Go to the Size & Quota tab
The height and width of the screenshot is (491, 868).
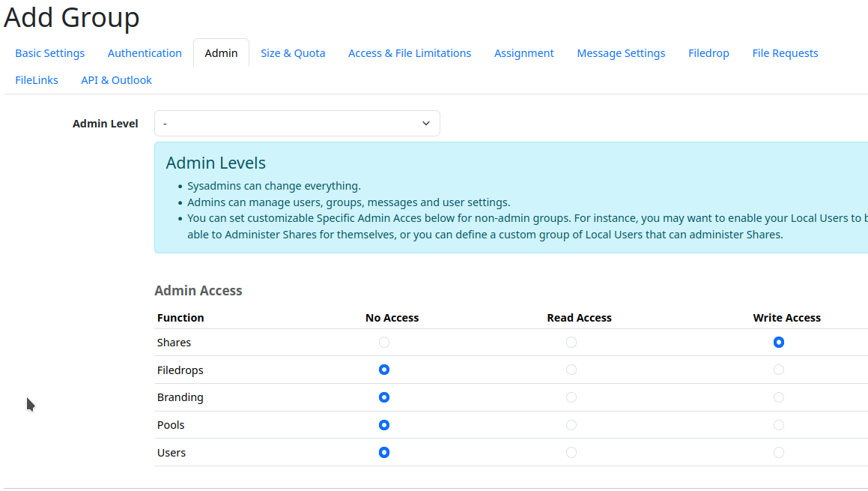click(293, 53)
